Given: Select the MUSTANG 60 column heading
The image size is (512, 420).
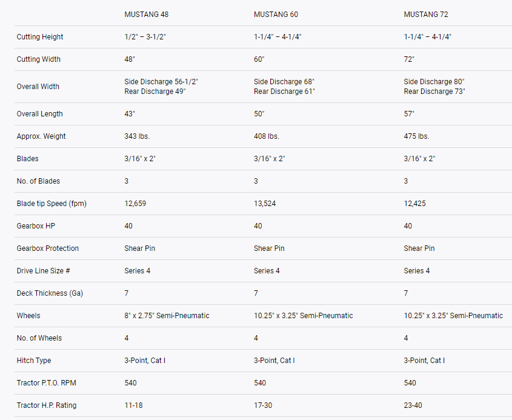Looking at the screenshot, I should click(x=276, y=15).
